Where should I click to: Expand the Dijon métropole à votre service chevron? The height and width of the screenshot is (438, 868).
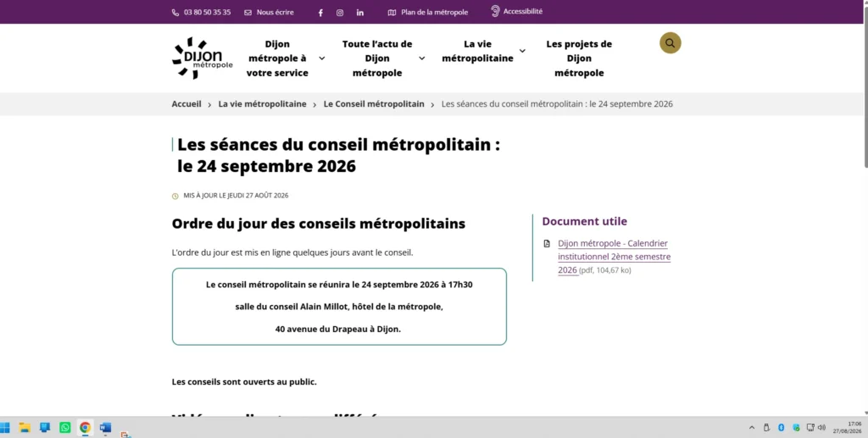coord(321,58)
